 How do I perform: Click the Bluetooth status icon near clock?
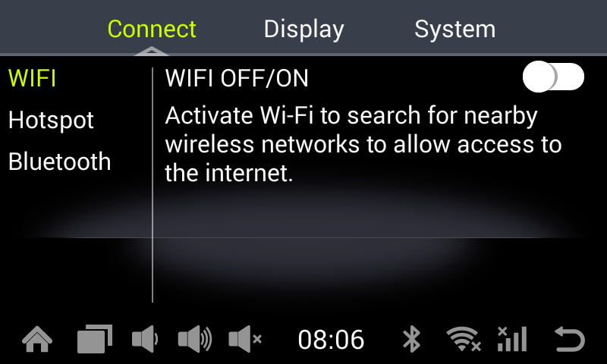click(x=411, y=339)
